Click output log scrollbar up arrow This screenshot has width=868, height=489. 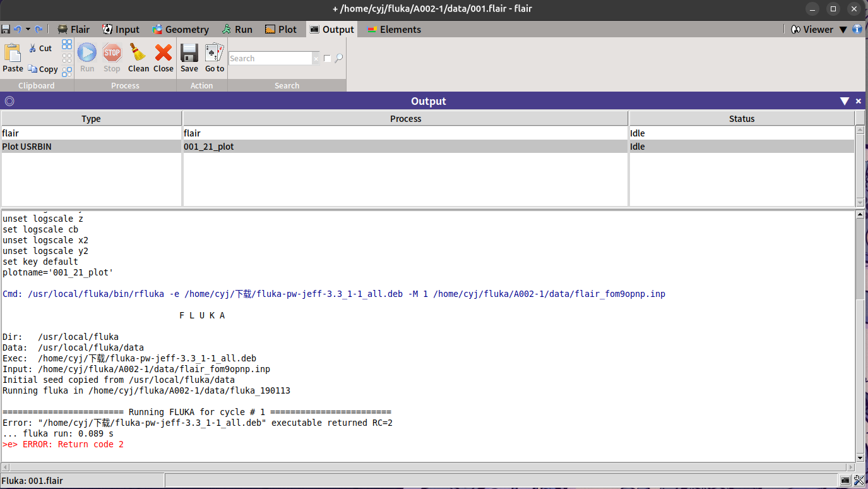coord(860,215)
